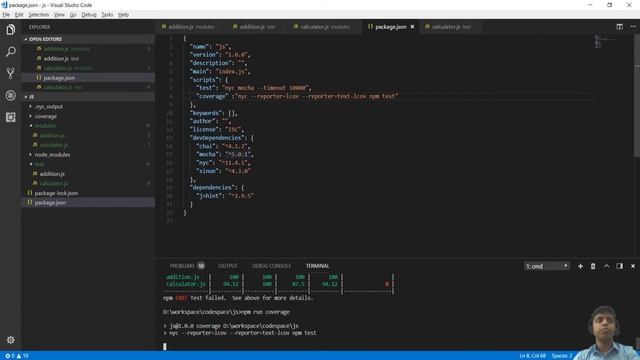Click the "devDependencies" key in editor

point(216,138)
